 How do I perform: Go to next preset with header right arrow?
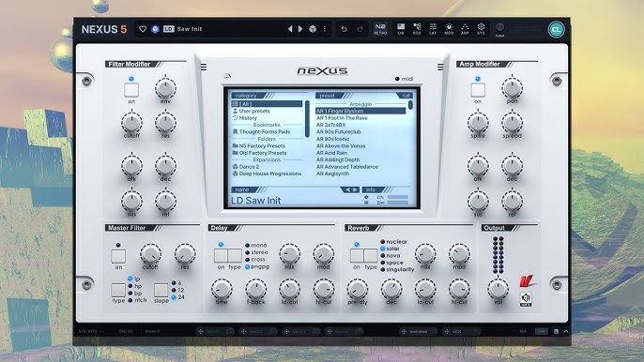(x=300, y=29)
